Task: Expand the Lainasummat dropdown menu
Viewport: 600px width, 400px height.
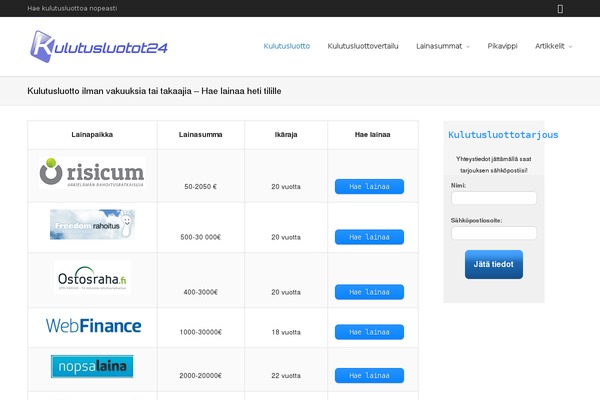Action: pos(443,46)
